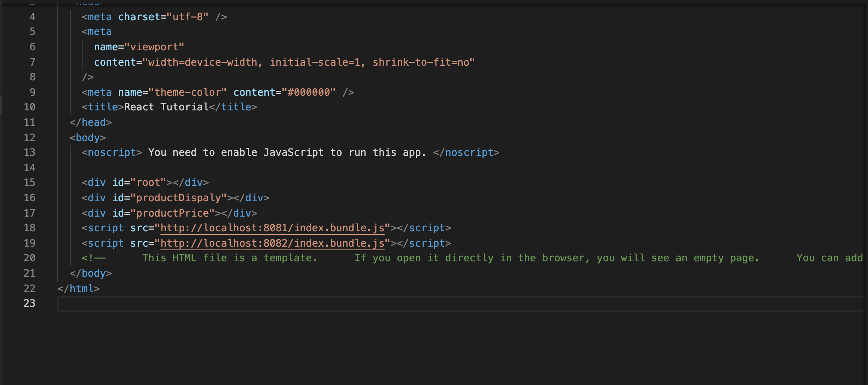Click the "viewport" name value
868x385 pixels.
pyautogui.click(x=154, y=47)
